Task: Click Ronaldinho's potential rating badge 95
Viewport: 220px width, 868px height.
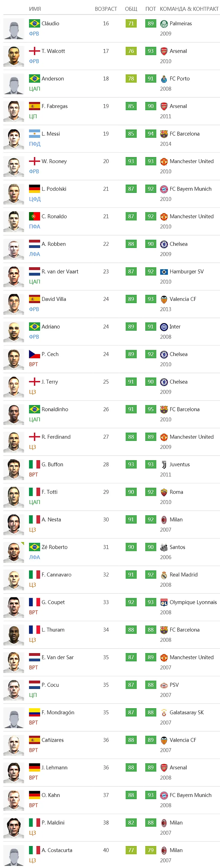Action: (x=150, y=409)
